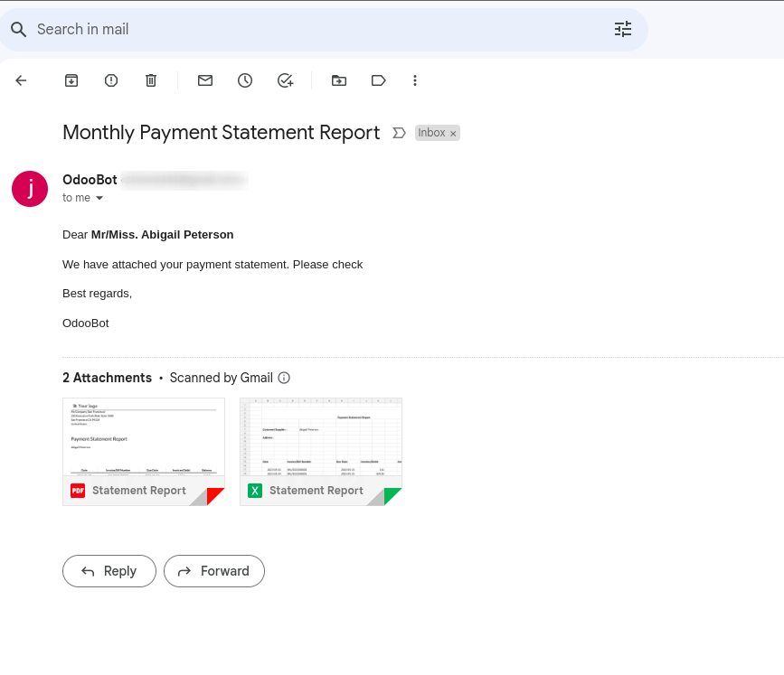
Task: Snooze this email with clock icon
Action: (x=245, y=80)
